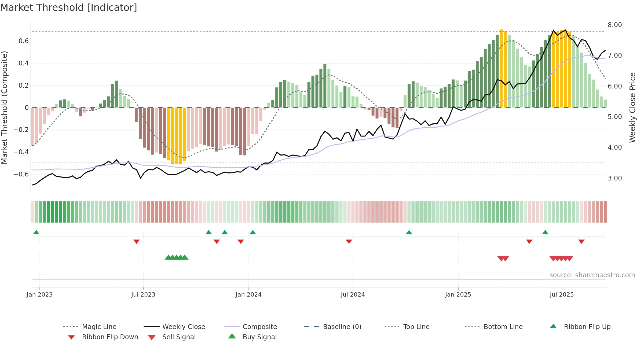Click the ribbon flip up triangle in June 2025

tap(545, 232)
